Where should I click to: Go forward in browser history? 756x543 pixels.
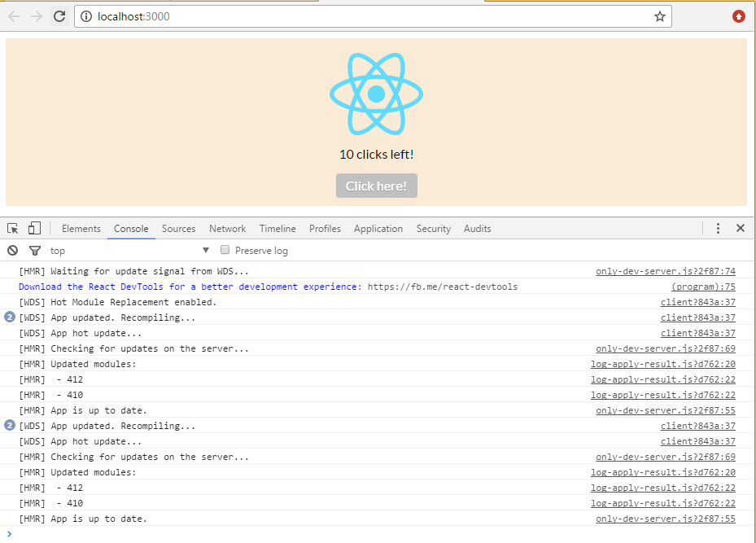[37, 16]
